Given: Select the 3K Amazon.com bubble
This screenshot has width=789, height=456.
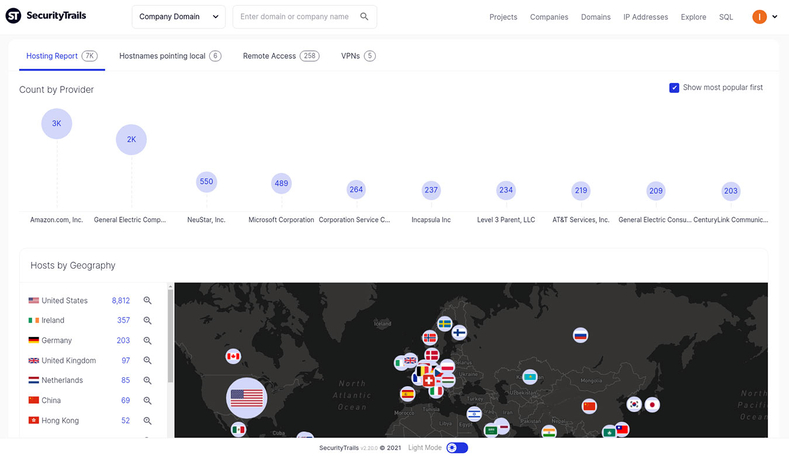Looking at the screenshot, I should tap(56, 123).
